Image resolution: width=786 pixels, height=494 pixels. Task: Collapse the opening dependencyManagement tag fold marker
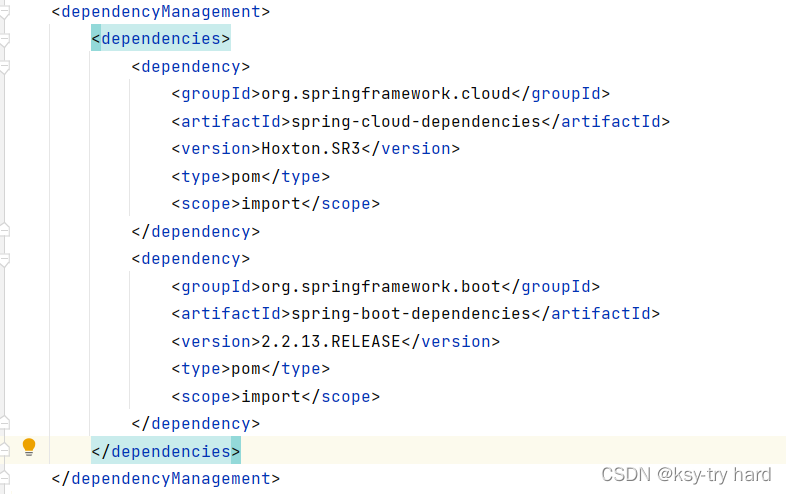[x=4, y=12]
